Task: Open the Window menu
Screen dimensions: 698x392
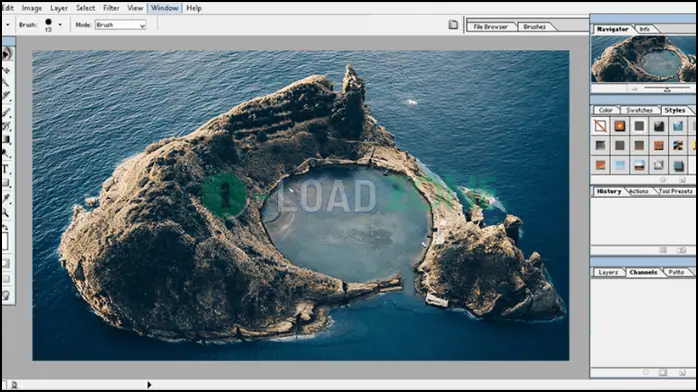Action: point(165,8)
